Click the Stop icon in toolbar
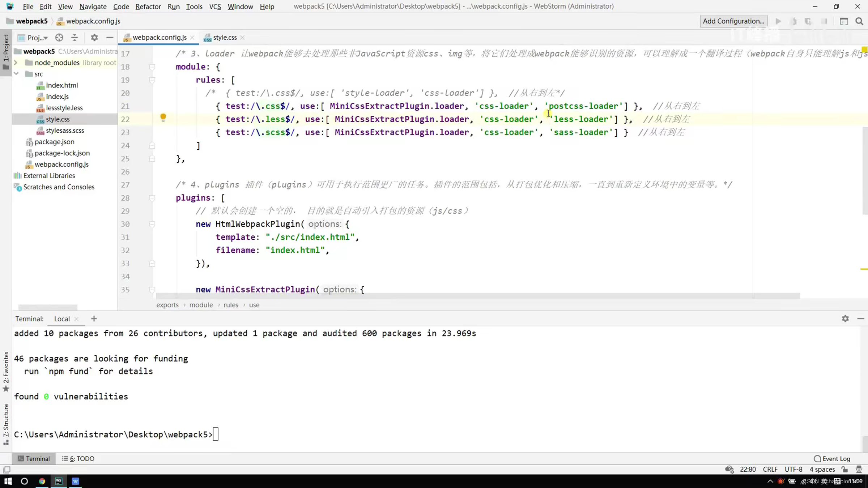Image resolution: width=868 pixels, height=488 pixels. [x=824, y=21]
